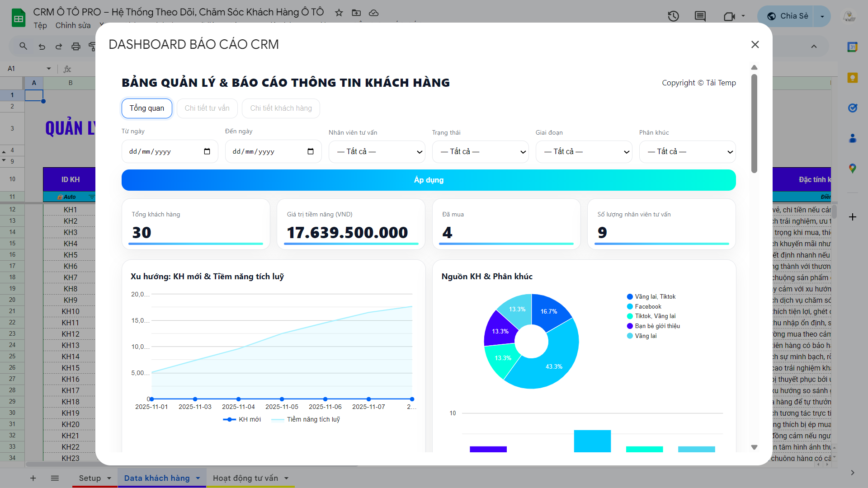Open the 'Phân khúc' filter dropdown
868x488 pixels.
[687, 152]
